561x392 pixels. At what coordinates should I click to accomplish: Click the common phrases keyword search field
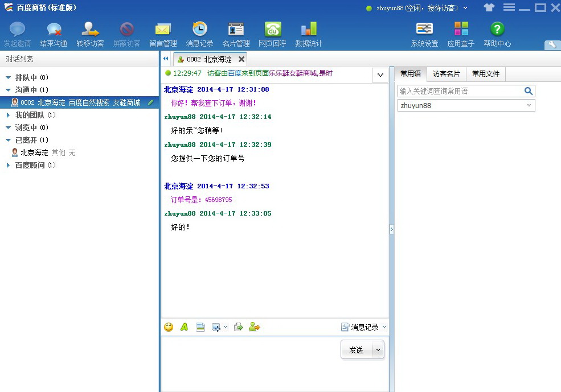[x=458, y=90]
